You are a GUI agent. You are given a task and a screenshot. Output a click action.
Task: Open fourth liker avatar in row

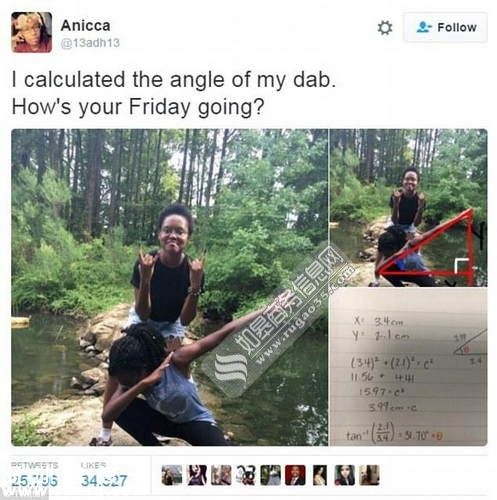[246, 475]
